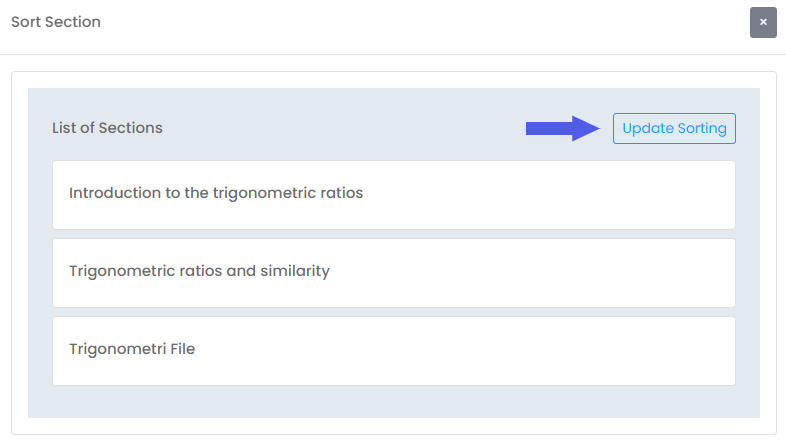Select 'Trigonometric ratios and similarity' section
This screenshot has width=786, height=442.
393,272
